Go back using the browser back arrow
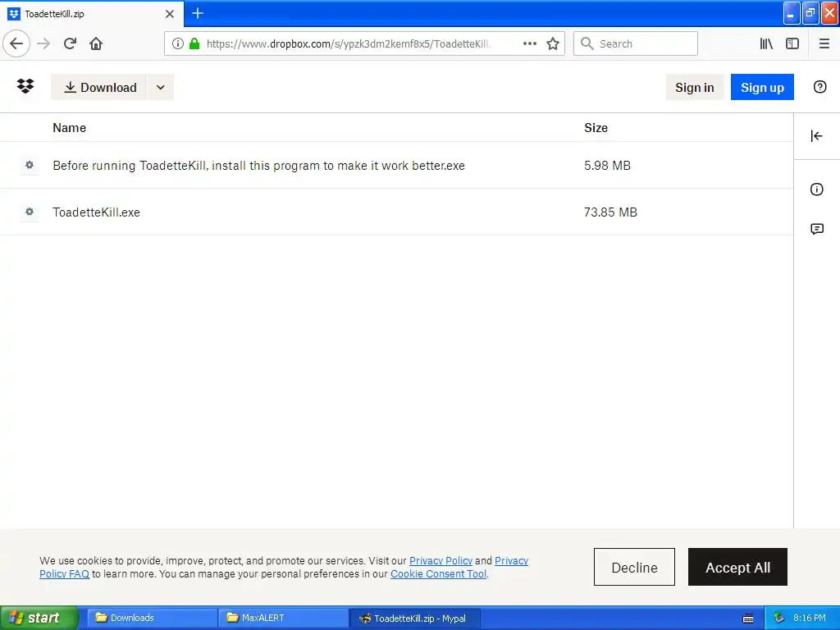Viewport: 840px width, 630px height. pos(16,43)
